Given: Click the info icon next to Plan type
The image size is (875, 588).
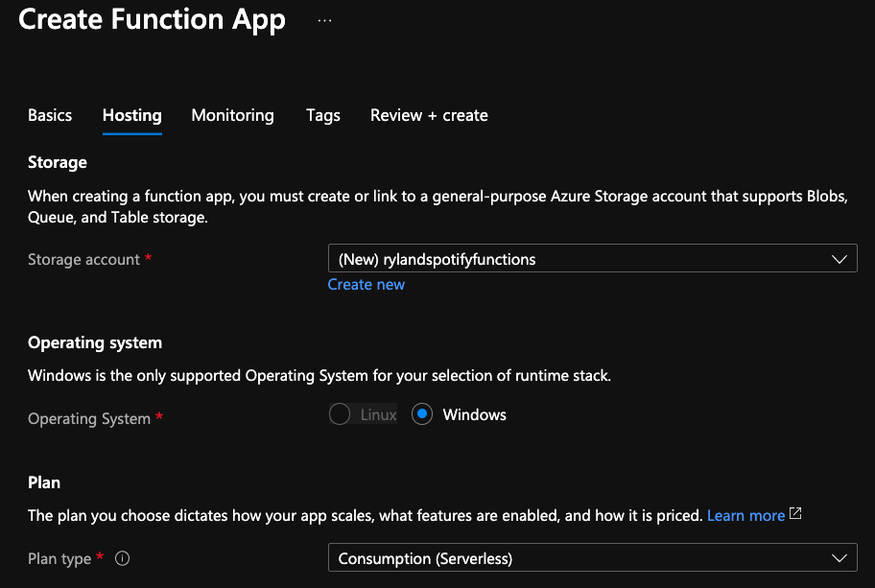Looking at the screenshot, I should coord(122,558).
